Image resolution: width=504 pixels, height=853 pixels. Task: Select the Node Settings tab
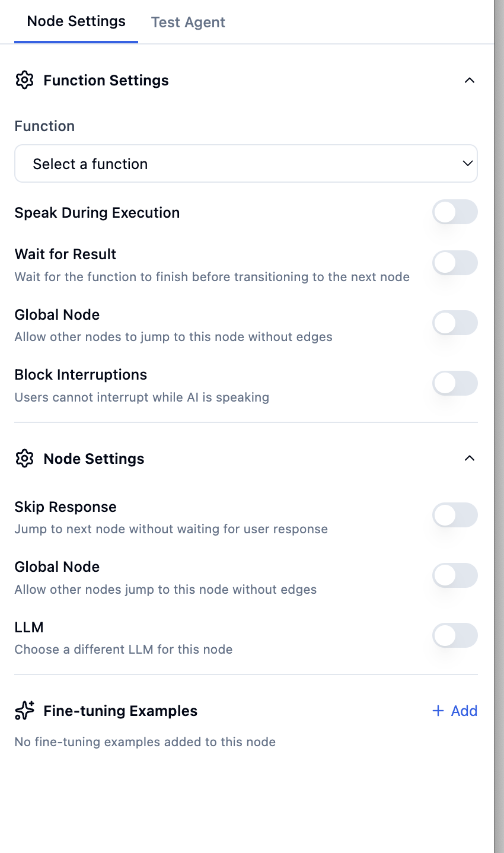pos(76,21)
